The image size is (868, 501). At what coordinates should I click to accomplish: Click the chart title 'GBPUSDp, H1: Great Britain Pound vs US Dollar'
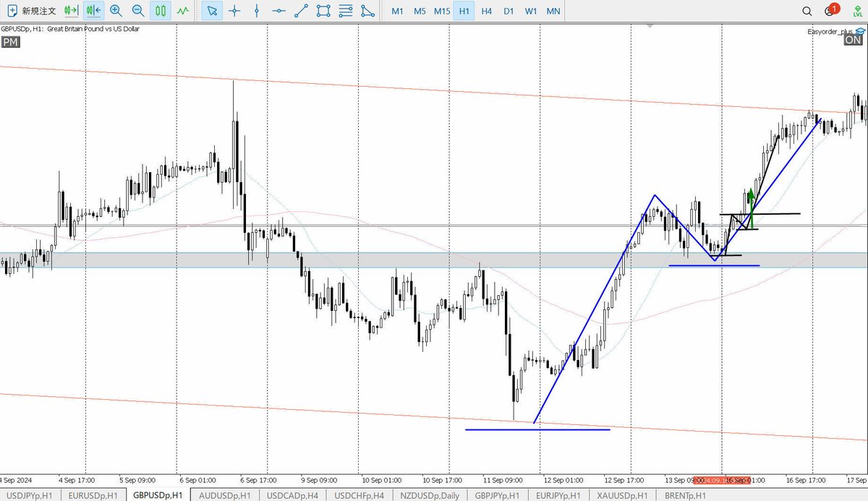click(70, 29)
